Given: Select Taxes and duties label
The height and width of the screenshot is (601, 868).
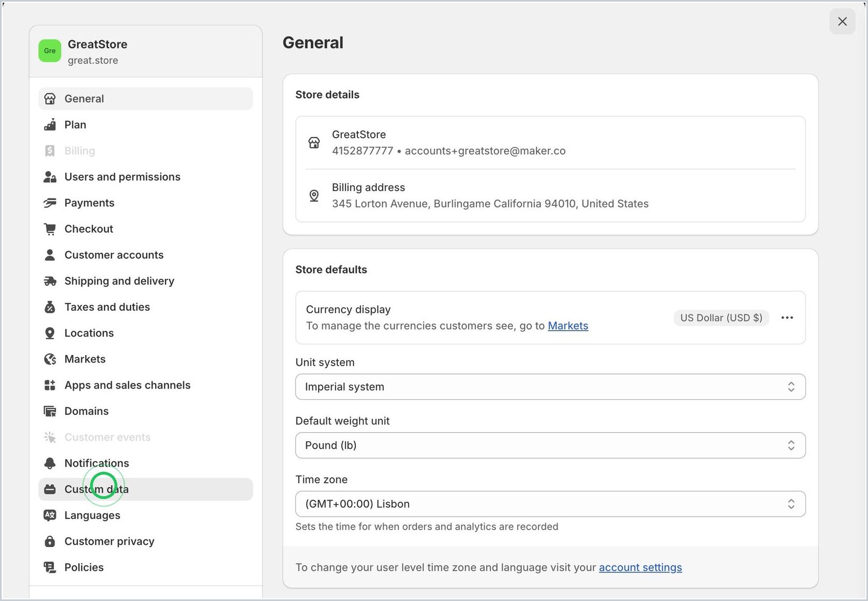Looking at the screenshot, I should [107, 307].
